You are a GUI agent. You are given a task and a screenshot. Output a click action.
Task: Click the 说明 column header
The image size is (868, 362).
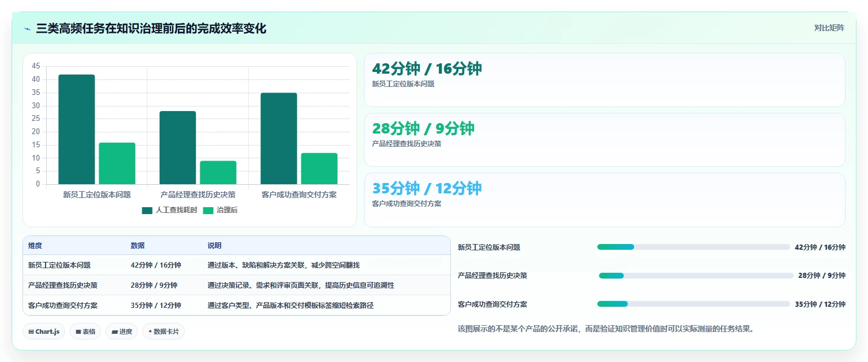pos(215,246)
